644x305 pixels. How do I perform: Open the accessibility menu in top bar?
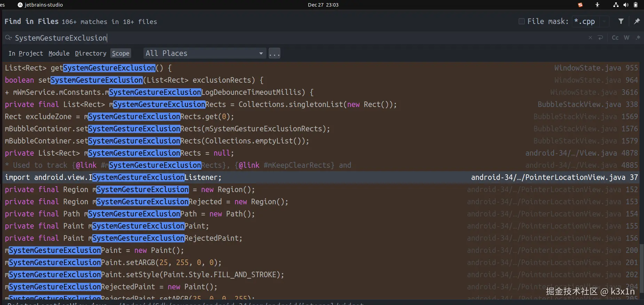coord(597,5)
